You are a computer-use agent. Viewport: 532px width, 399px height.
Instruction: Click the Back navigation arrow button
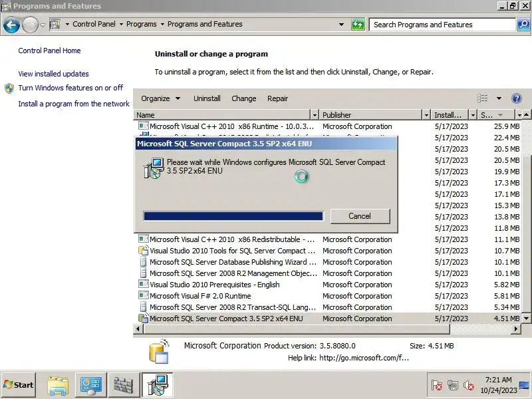tap(11, 25)
